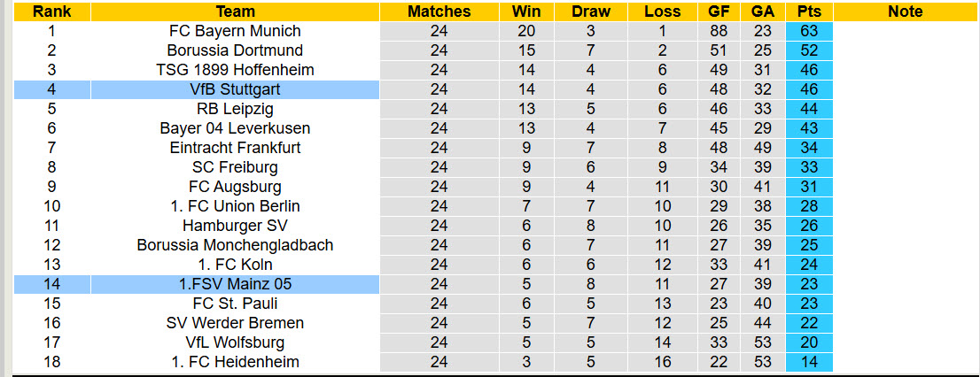This screenshot has height=377, width=980.
Task: Select Eintracht Frankfurt in the table
Action: pyautogui.click(x=235, y=148)
